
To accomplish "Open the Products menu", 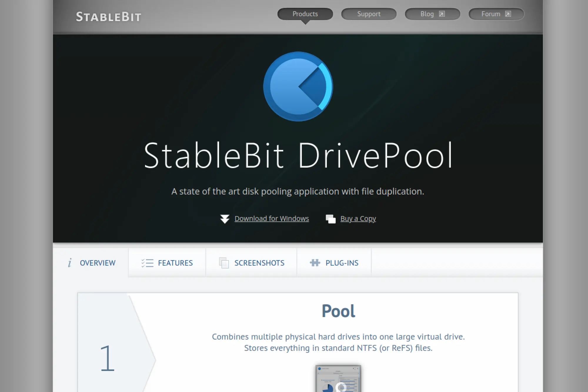I will point(305,14).
